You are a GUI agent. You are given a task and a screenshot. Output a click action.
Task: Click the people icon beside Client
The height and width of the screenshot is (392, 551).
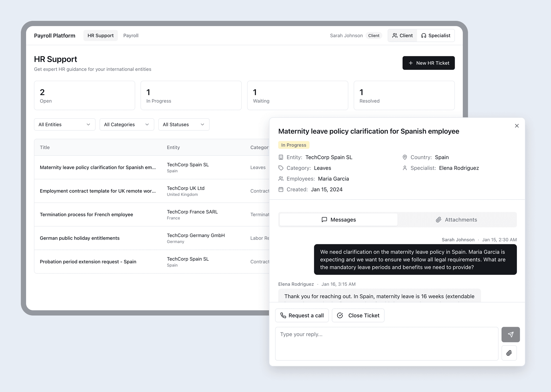395,36
